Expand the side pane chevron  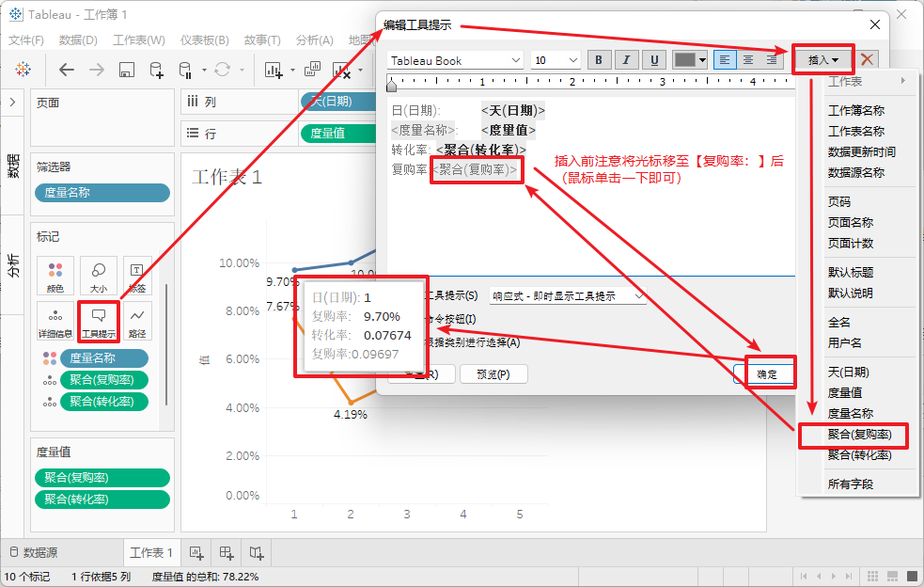coord(12,103)
